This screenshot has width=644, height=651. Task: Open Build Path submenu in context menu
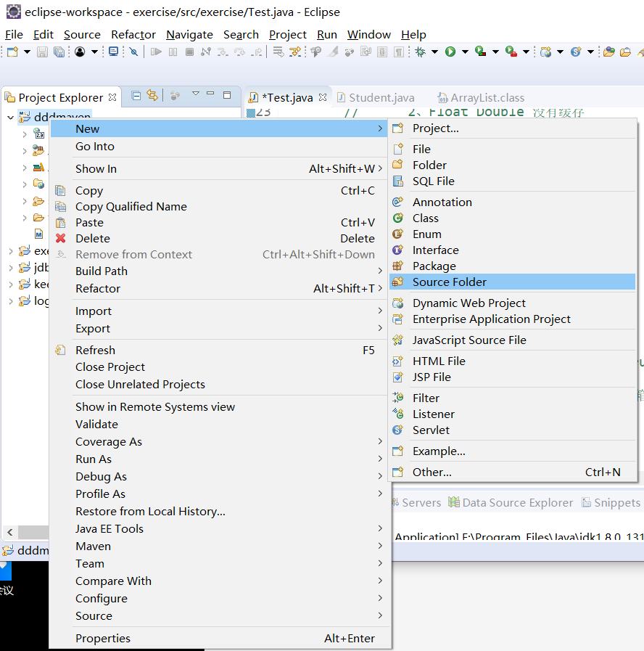tap(219, 271)
